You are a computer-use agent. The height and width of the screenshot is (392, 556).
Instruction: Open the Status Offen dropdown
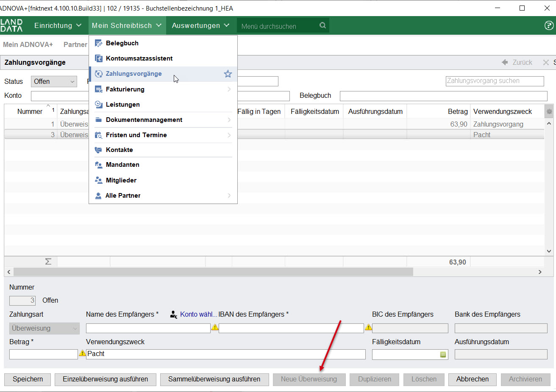tap(54, 82)
